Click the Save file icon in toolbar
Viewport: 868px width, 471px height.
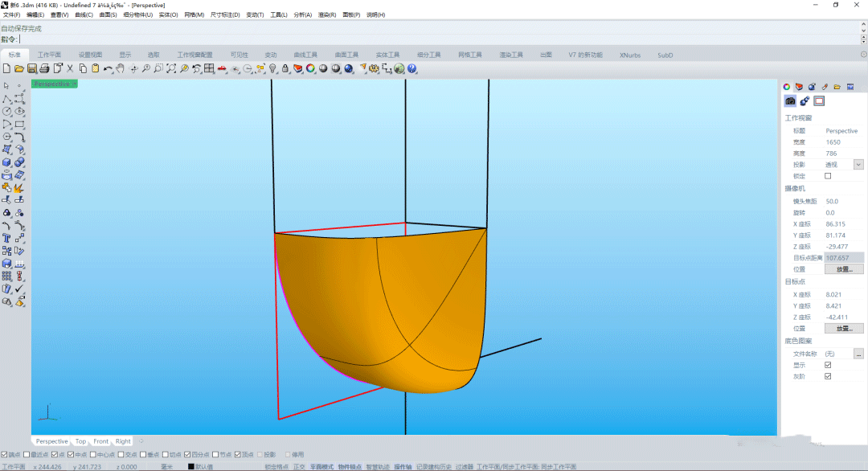tap(32, 69)
